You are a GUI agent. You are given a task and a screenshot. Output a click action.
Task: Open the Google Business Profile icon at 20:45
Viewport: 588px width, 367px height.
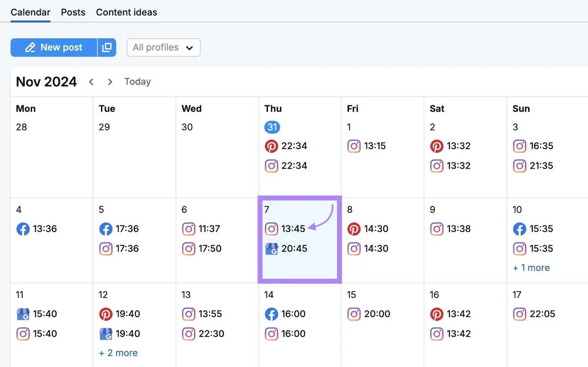click(271, 249)
